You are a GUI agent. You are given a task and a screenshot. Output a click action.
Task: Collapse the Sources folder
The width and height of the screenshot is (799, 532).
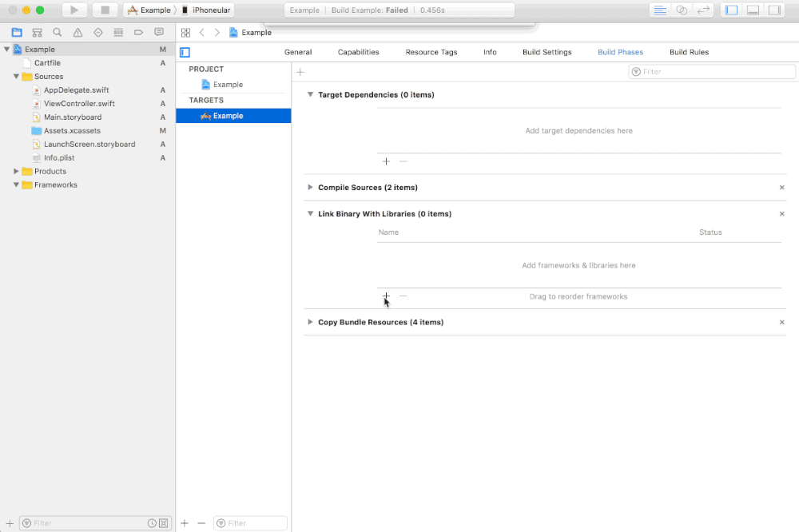click(x=16, y=77)
